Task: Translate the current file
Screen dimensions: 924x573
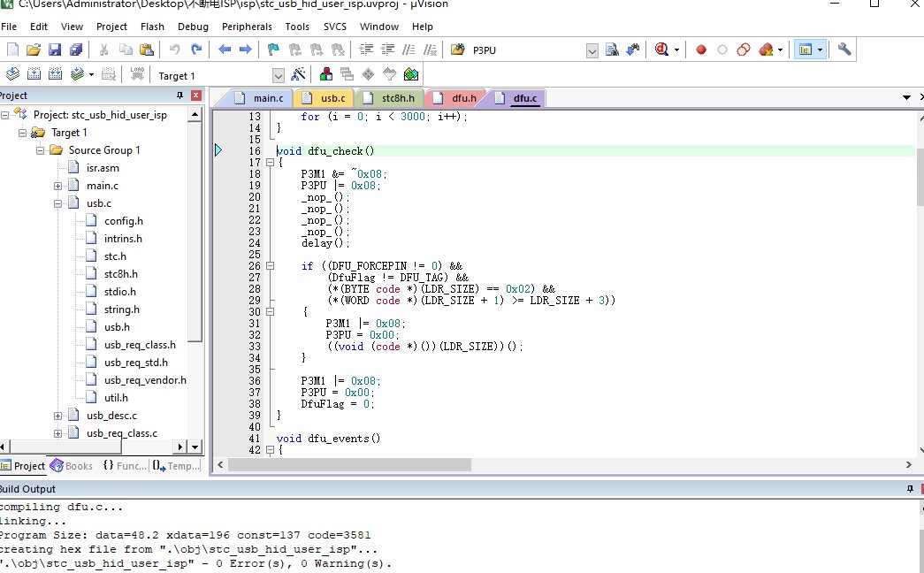Action: pos(12,74)
